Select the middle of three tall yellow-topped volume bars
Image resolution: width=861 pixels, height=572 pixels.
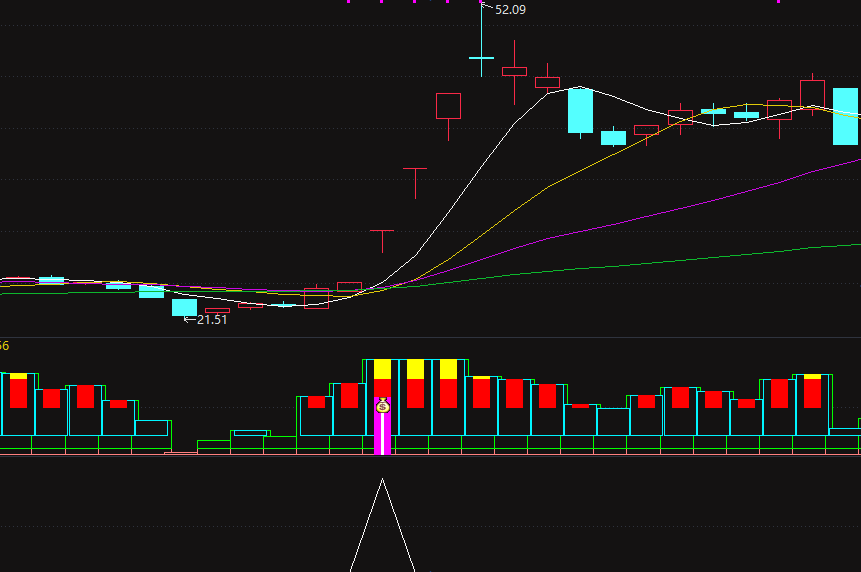[416, 384]
